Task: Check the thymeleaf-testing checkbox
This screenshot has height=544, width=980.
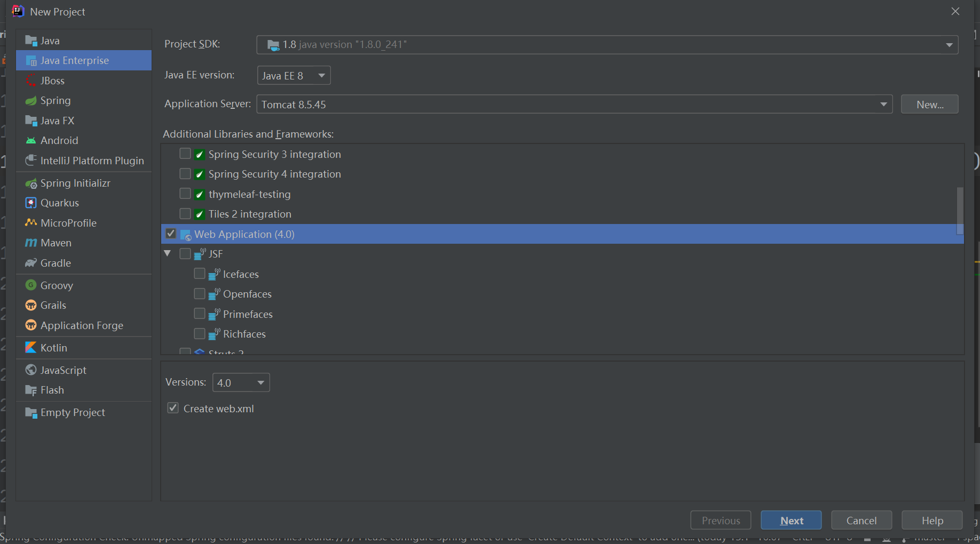Action: [x=185, y=194]
